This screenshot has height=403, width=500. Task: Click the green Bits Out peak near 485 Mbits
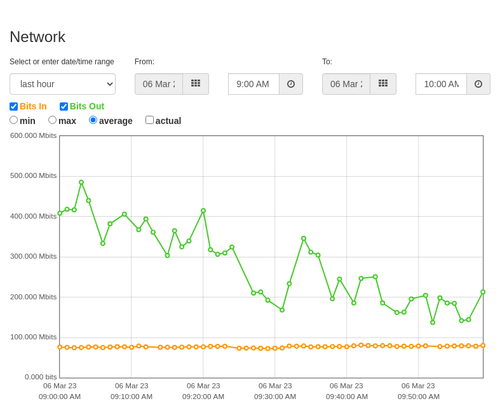pyautogui.click(x=81, y=182)
